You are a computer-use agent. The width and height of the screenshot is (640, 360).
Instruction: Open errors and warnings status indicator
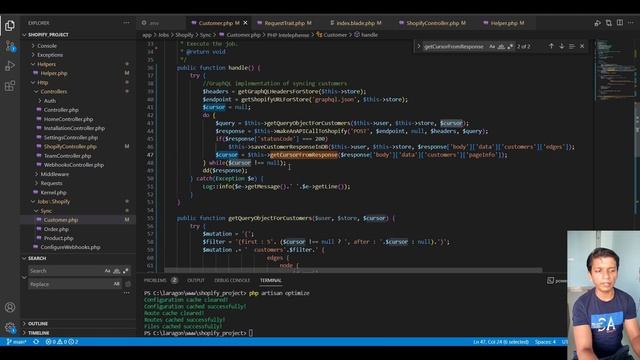[x=62, y=342]
